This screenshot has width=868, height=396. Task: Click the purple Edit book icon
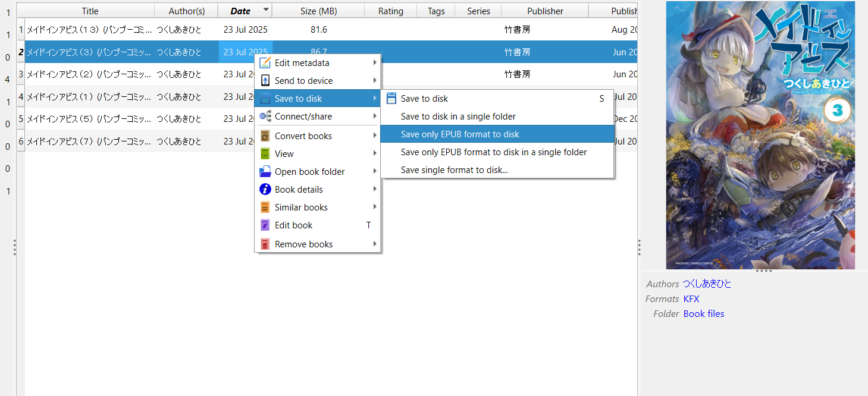click(x=265, y=225)
